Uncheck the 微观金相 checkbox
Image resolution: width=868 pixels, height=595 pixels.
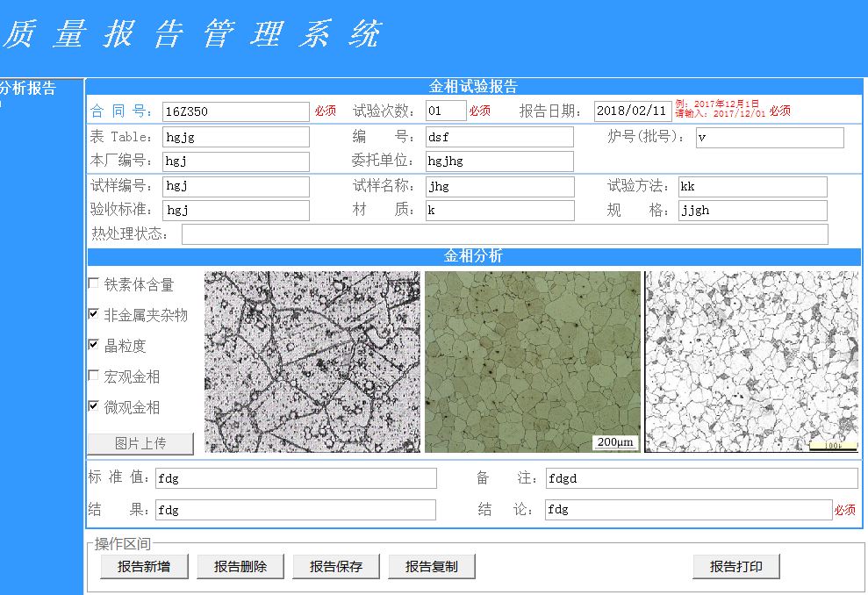tap(94, 406)
